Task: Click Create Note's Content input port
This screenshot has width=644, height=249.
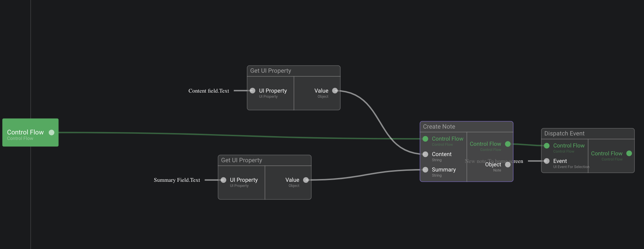Action: tap(425, 154)
